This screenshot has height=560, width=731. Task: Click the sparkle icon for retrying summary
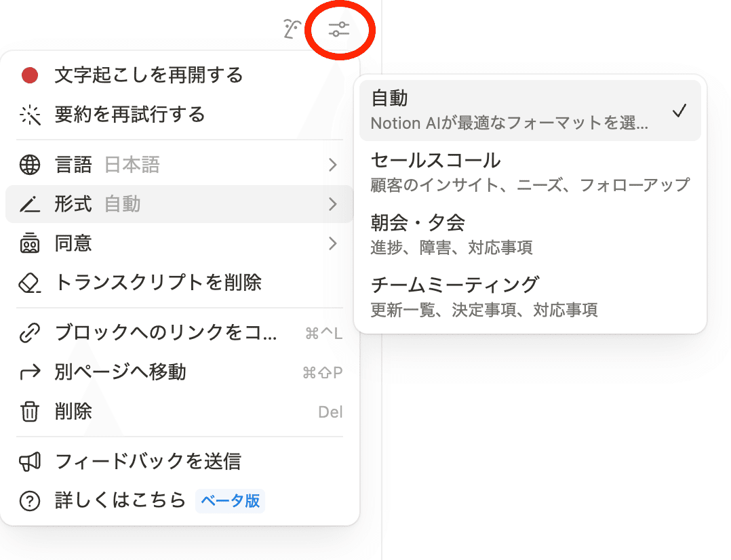point(30,115)
